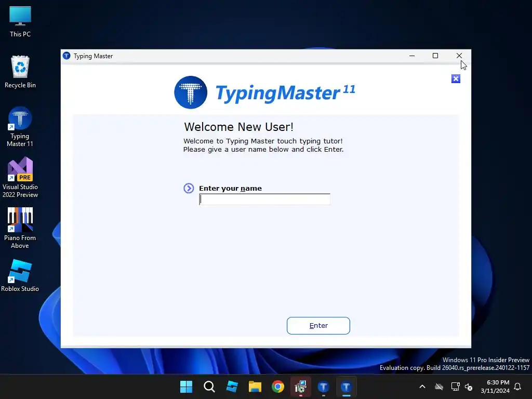
Task: Click Typing Master title bar app icon
Action: [x=66, y=56]
